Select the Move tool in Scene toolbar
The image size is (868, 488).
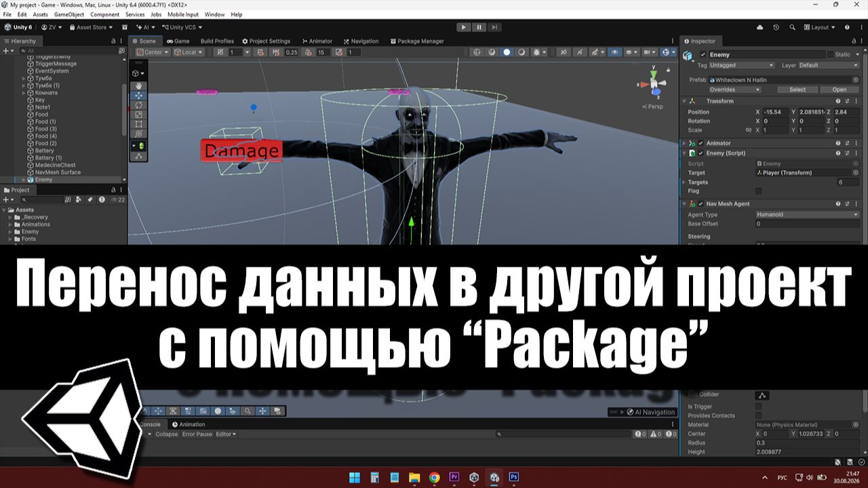click(x=139, y=96)
